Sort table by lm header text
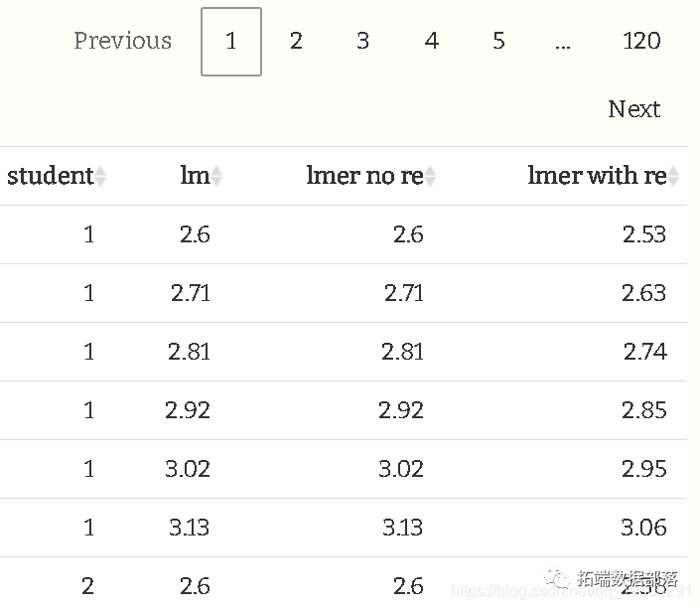This screenshot has height=609, width=700. [195, 176]
